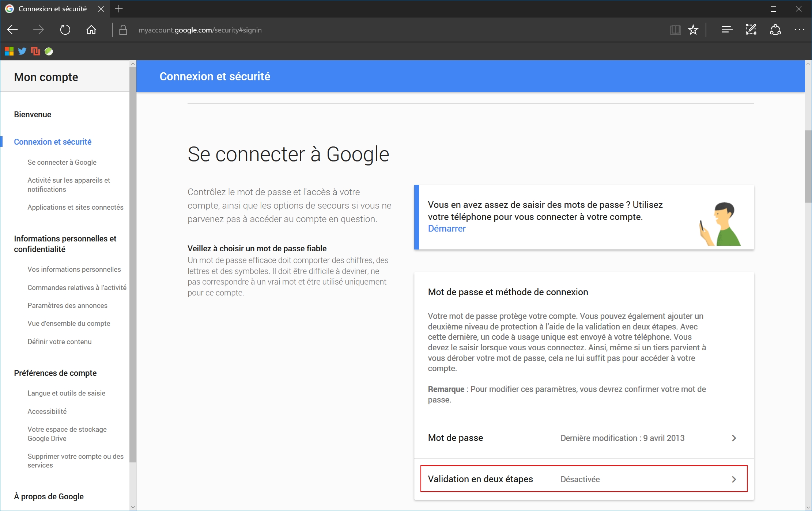Open Informations personnelles et confidentialité section
812x511 pixels.
[65, 244]
